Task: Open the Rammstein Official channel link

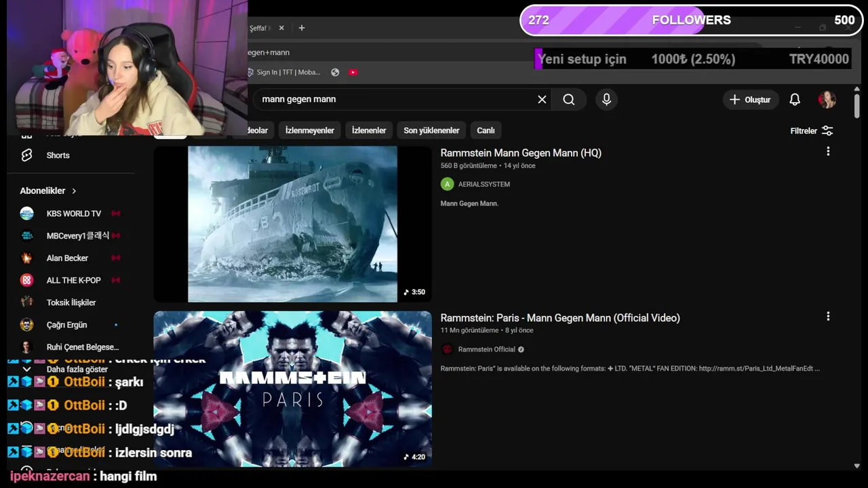Action: pos(486,350)
